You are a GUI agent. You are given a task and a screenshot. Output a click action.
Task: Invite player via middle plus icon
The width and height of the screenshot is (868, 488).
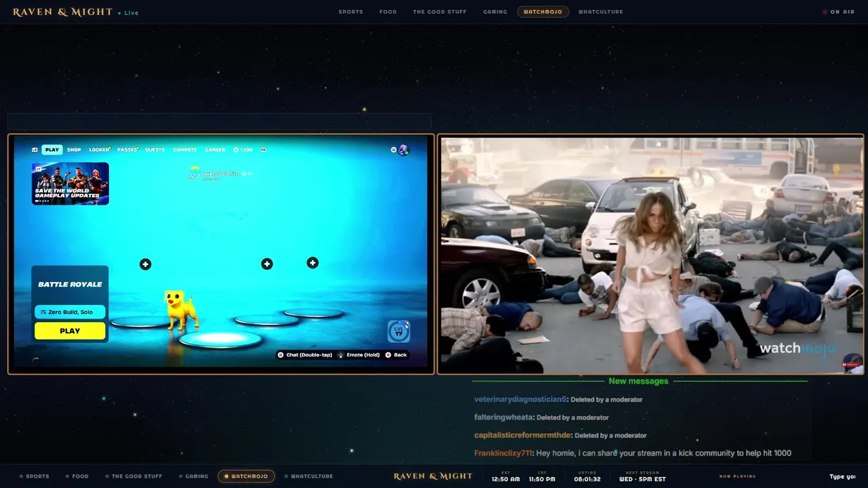(267, 264)
